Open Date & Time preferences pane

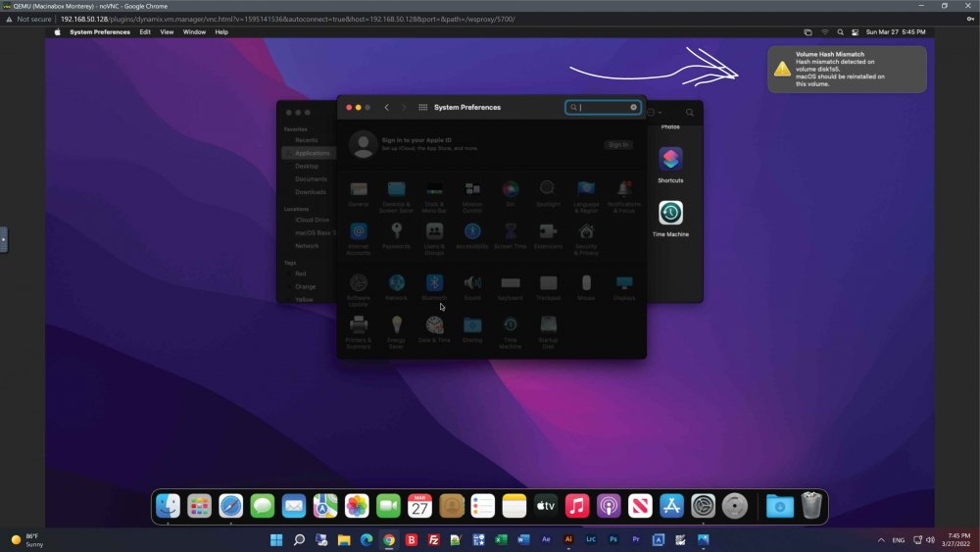(434, 328)
